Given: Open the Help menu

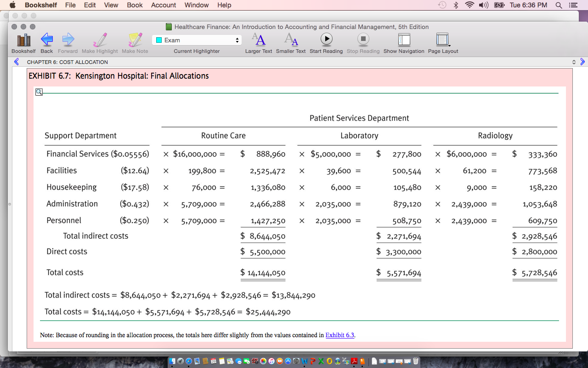Looking at the screenshot, I should click(224, 5).
